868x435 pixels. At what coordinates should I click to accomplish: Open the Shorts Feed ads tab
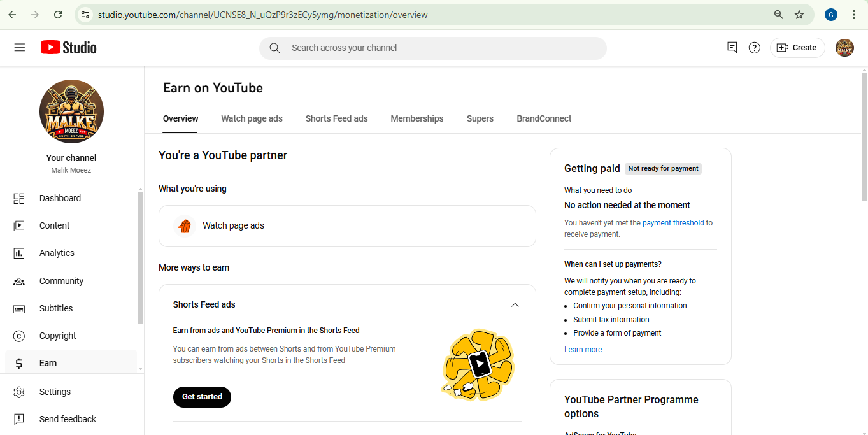pos(336,118)
